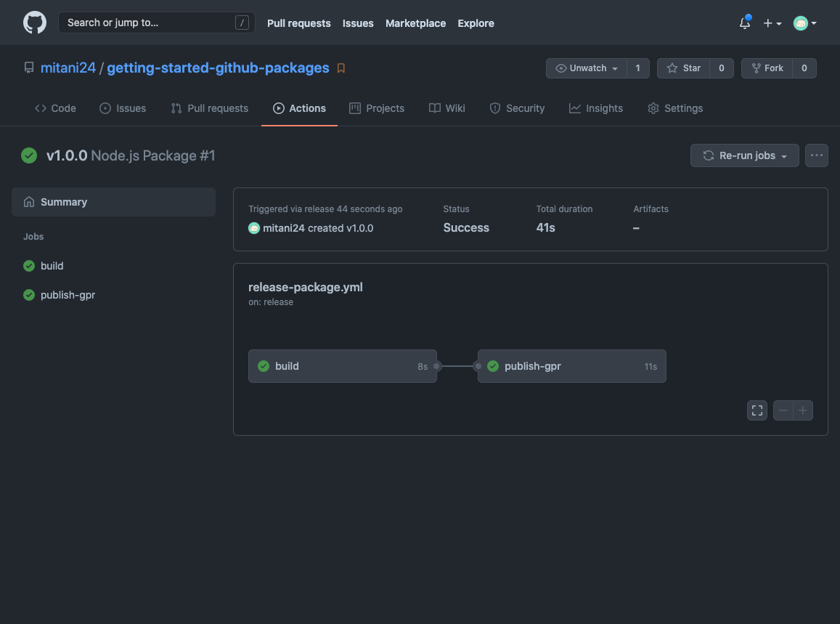
Task: Open Marketplace in top nav
Action: coord(416,23)
